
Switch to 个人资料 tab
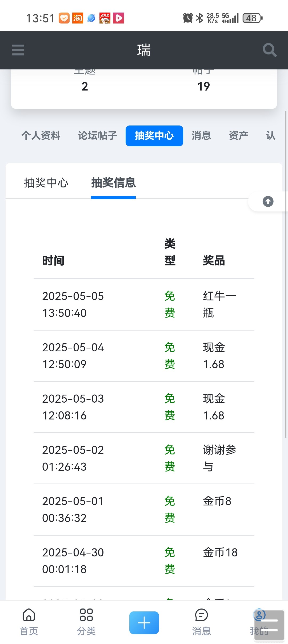(x=41, y=136)
